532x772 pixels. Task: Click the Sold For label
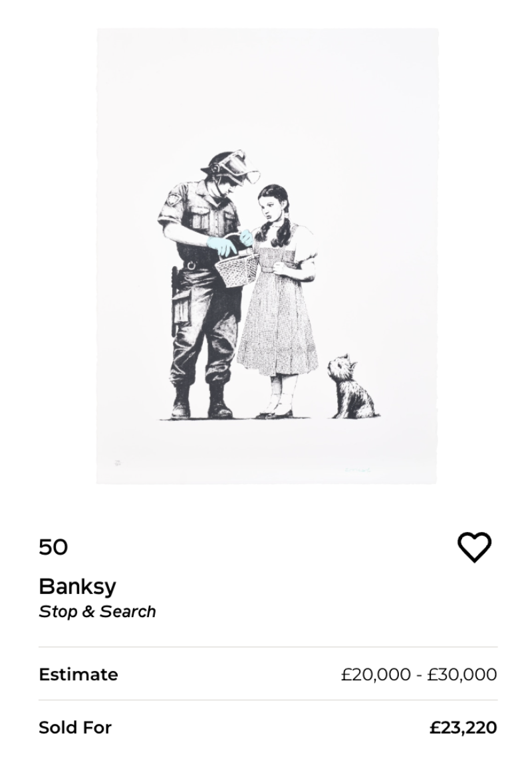click(x=75, y=727)
